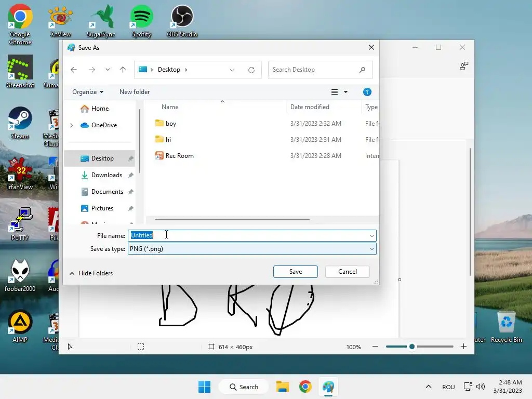Select Desktop in navigation pane

tap(100, 158)
